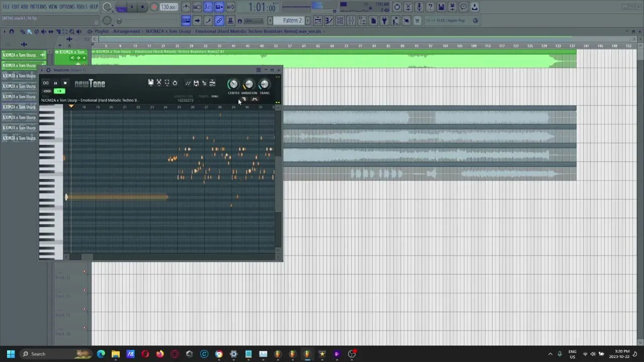Click the FLEX | Hyper Pop hint panel

[x=453, y=21]
